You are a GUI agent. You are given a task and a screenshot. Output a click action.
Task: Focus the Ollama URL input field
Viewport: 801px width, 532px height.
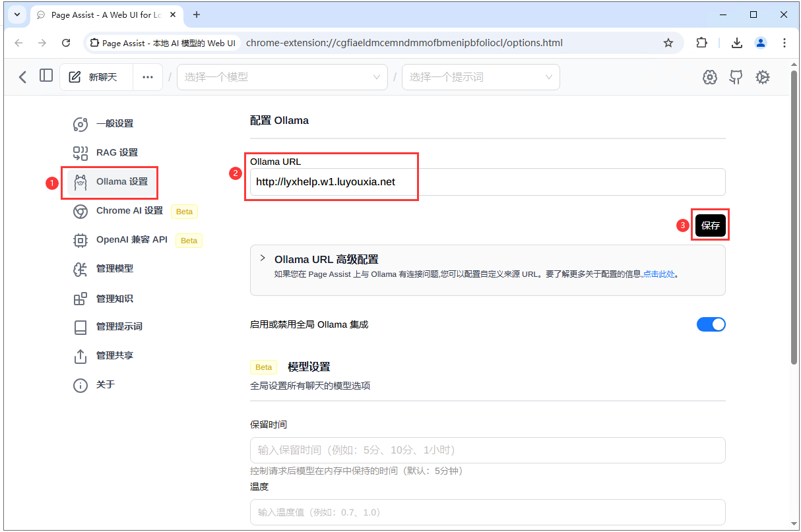(x=488, y=182)
